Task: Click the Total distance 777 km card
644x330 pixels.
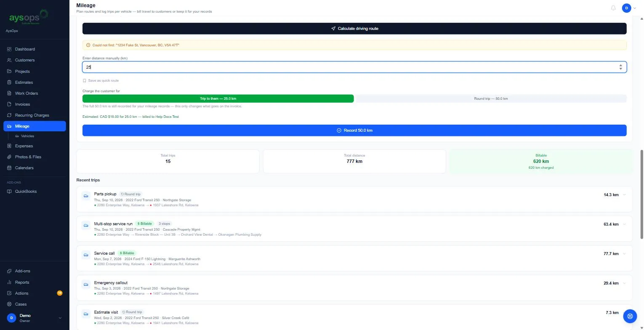Action: click(x=354, y=161)
